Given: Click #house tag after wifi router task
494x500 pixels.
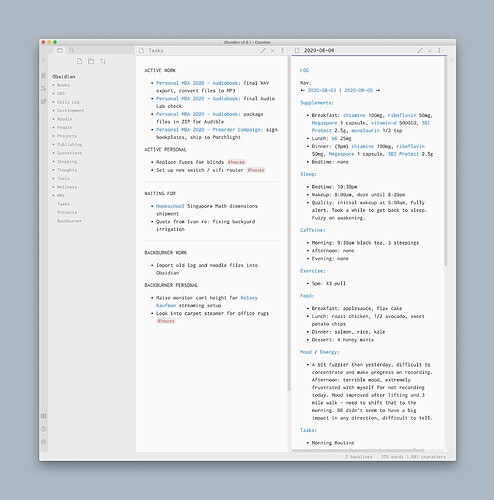Looking at the screenshot, I should (256, 170).
